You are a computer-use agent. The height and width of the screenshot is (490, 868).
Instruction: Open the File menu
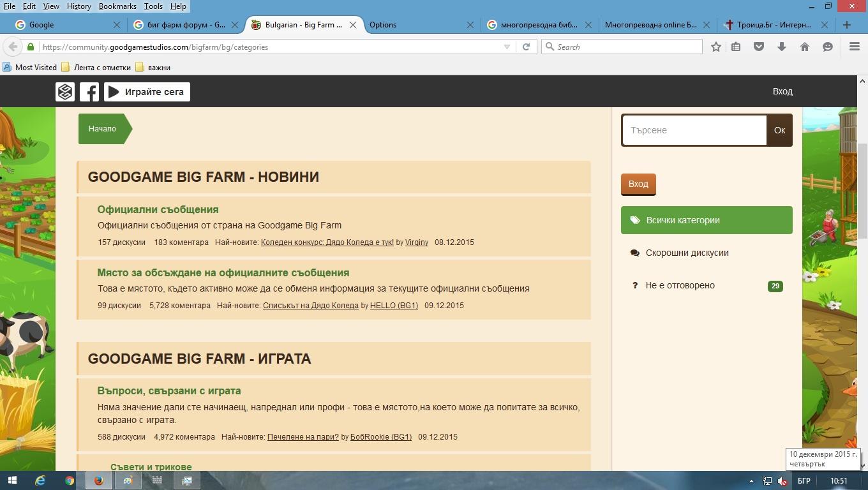(x=10, y=6)
